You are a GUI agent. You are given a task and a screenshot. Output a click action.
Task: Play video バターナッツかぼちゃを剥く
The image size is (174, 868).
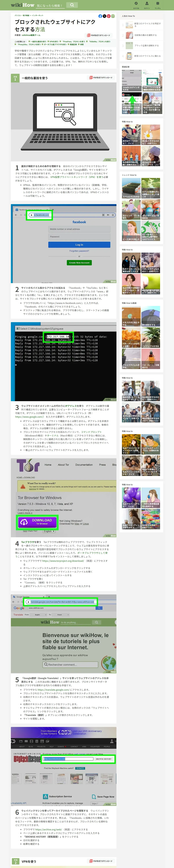[131, 337]
